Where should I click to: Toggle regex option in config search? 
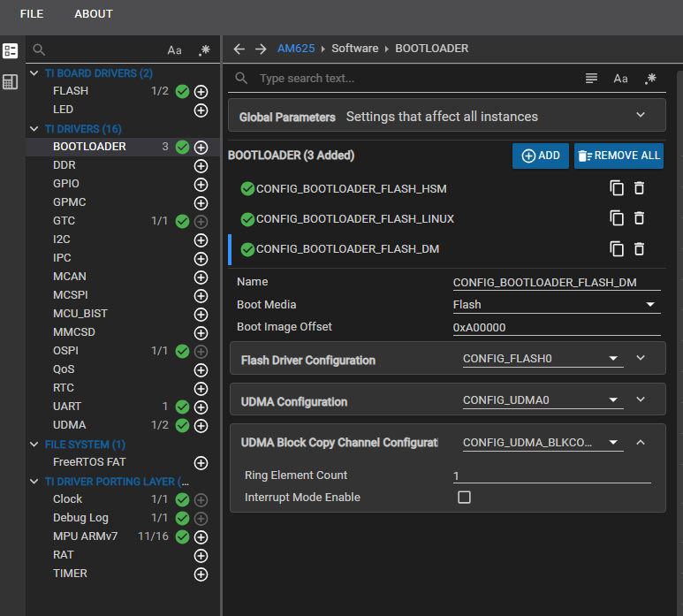651,79
